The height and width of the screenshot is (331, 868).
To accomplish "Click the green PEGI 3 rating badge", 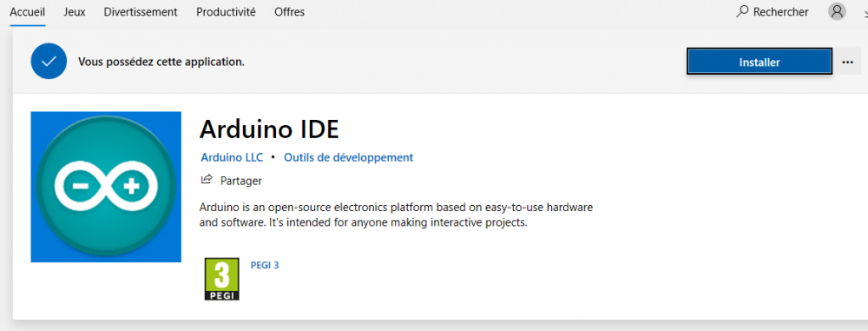I will point(222,279).
